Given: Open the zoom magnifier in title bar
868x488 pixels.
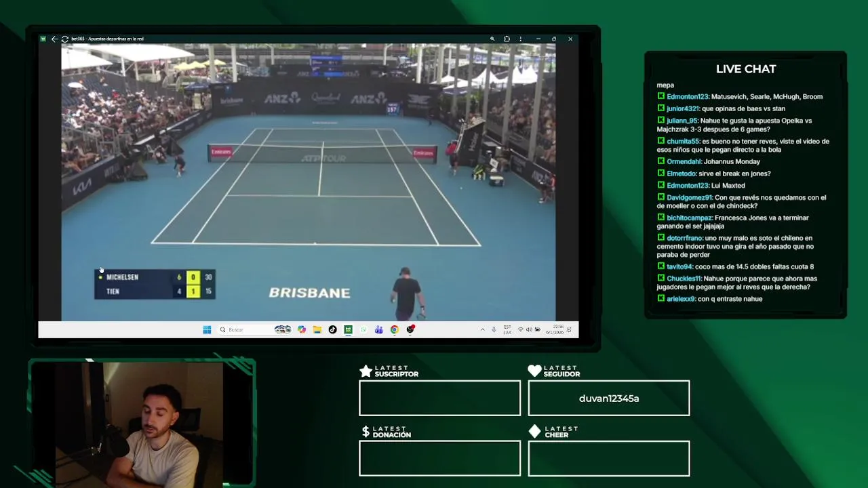Looking at the screenshot, I should tap(492, 39).
